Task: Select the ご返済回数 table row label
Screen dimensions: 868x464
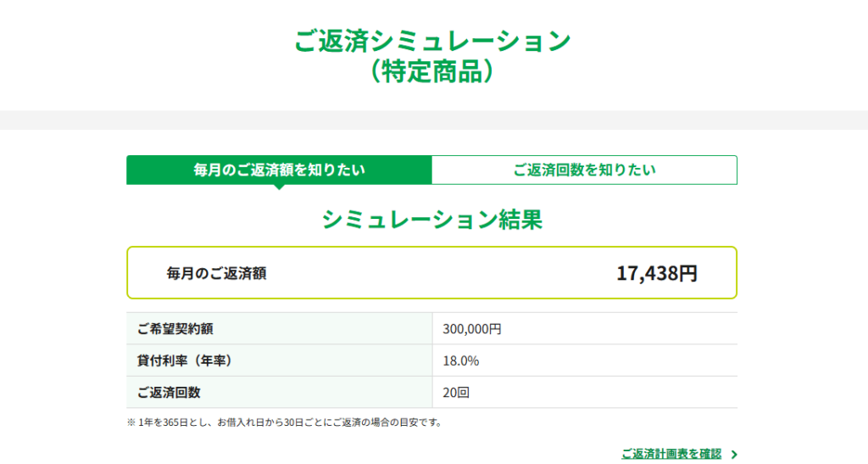Action: pos(169,392)
